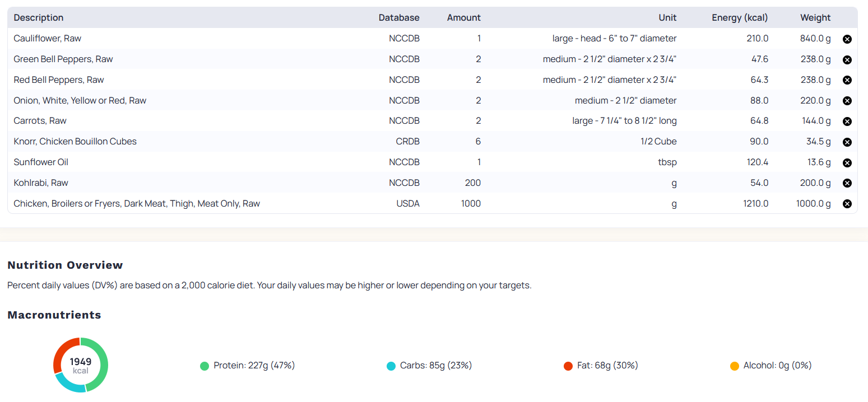Change Knorr unit '1/2 Cube'
The image size is (868, 402).
[x=658, y=142]
